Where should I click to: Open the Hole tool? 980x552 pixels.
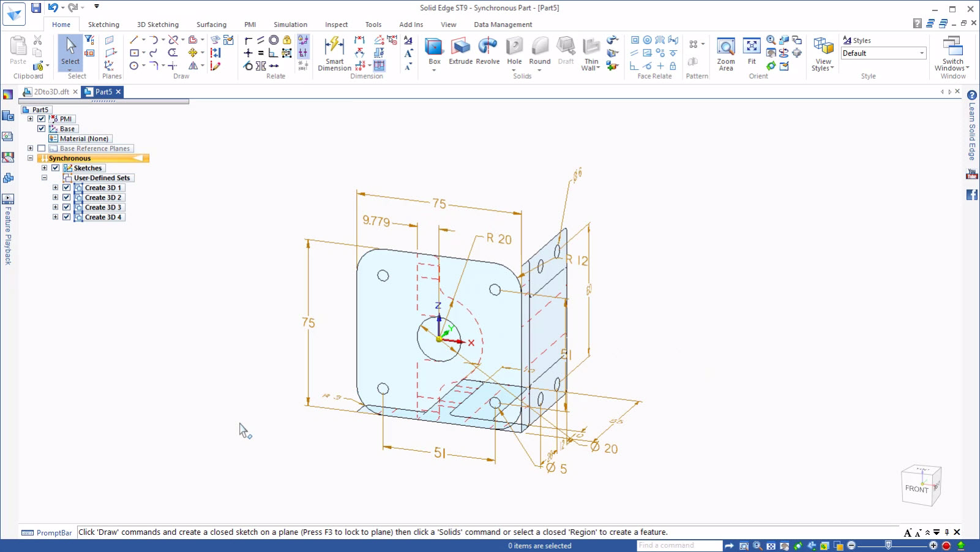click(514, 52)
